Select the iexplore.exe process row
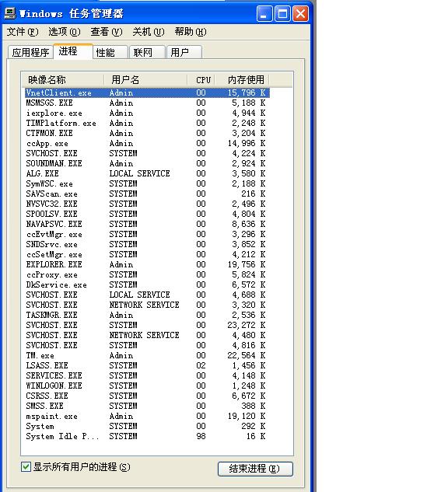The image size is (448, 492). coord(147,113)
